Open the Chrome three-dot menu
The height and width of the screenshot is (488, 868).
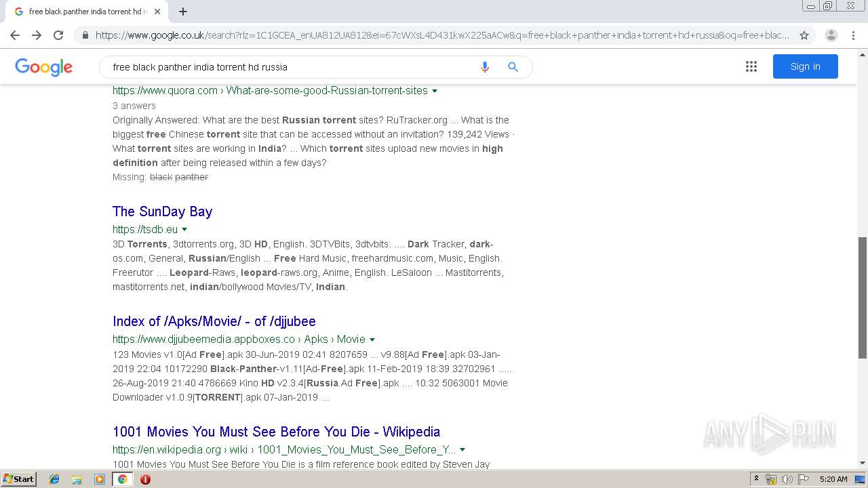pos(853,35)
